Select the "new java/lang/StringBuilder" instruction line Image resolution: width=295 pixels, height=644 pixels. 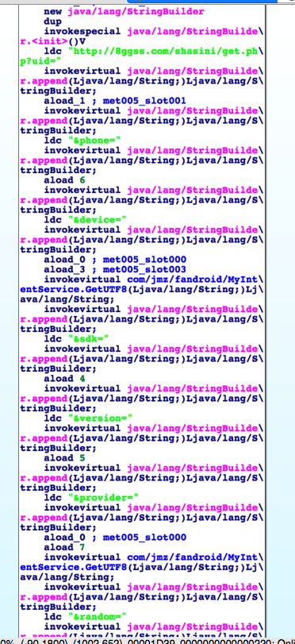pos(124,11)
